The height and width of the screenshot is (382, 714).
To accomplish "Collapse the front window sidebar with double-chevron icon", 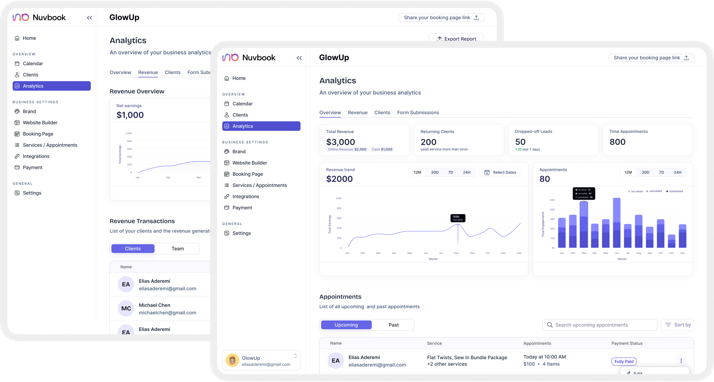I will pos(299,58).
